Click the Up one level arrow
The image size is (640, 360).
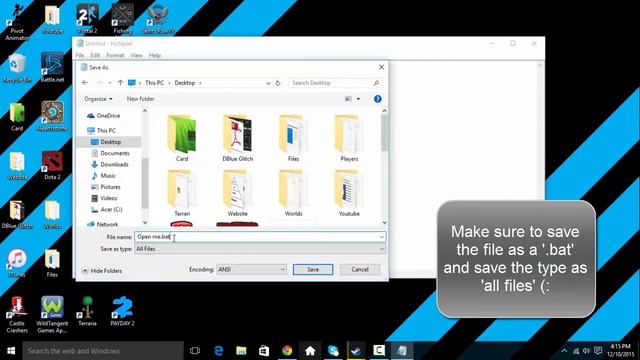pos(120,83)
